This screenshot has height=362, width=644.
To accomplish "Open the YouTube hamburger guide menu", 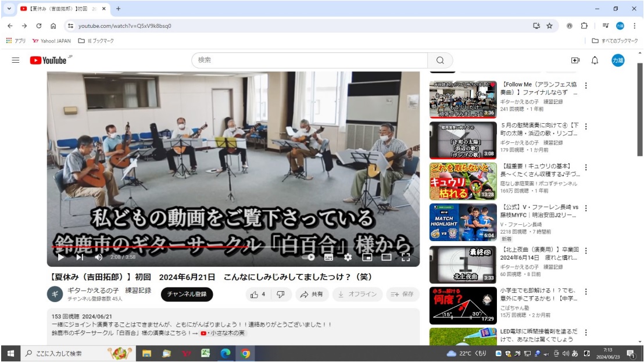I will [16, 60].
